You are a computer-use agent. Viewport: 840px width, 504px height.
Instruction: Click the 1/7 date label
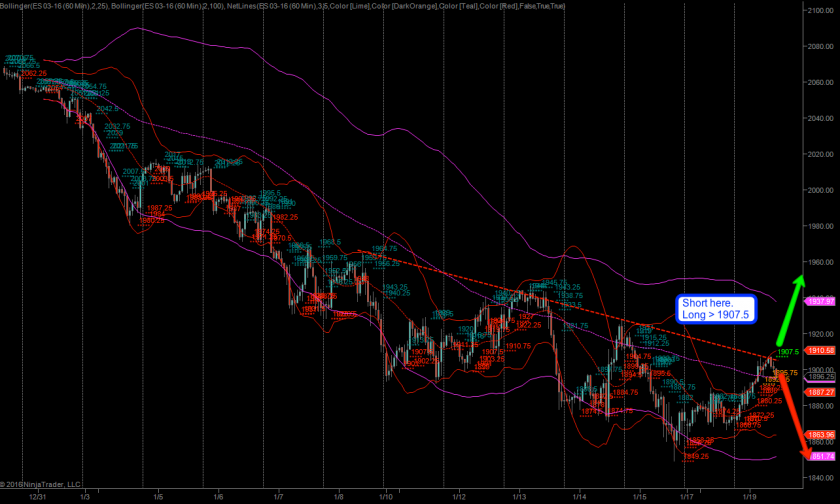point(278,497)
